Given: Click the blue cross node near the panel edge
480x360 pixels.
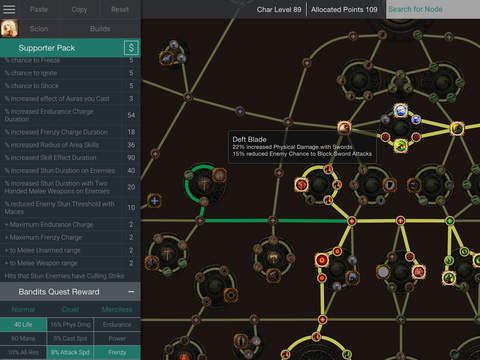Looking at the screenshot, I should click(154, 201).
